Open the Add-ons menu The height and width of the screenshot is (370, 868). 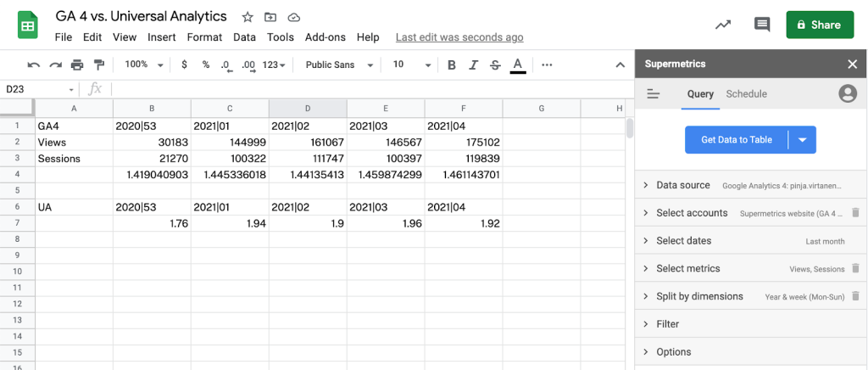pyautogui.click(x=325, y=37)
